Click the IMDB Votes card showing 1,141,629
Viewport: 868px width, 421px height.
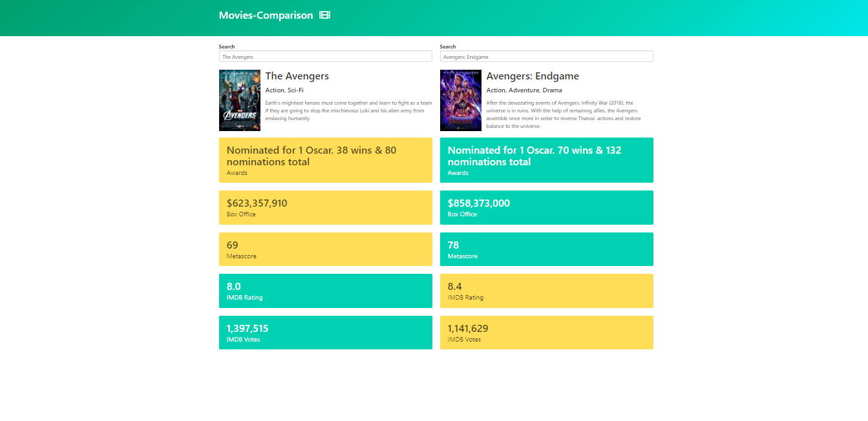(x=546, y=333)
